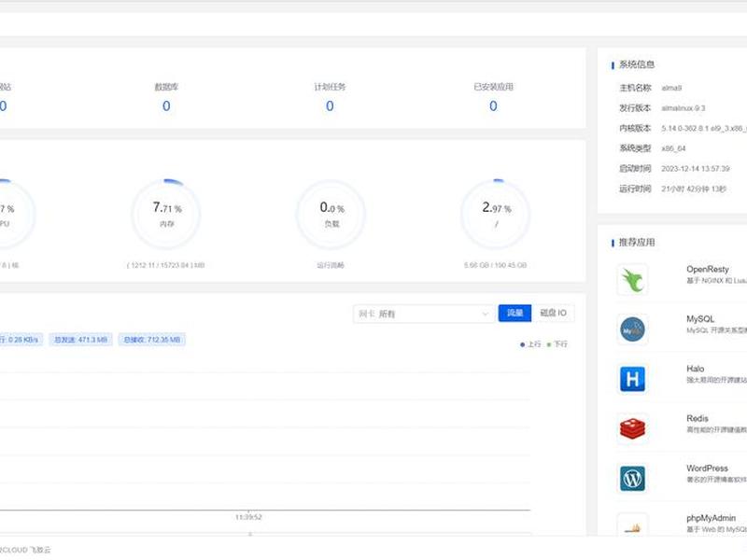Click the 推荐应用 panel heading

click(637, 243)
